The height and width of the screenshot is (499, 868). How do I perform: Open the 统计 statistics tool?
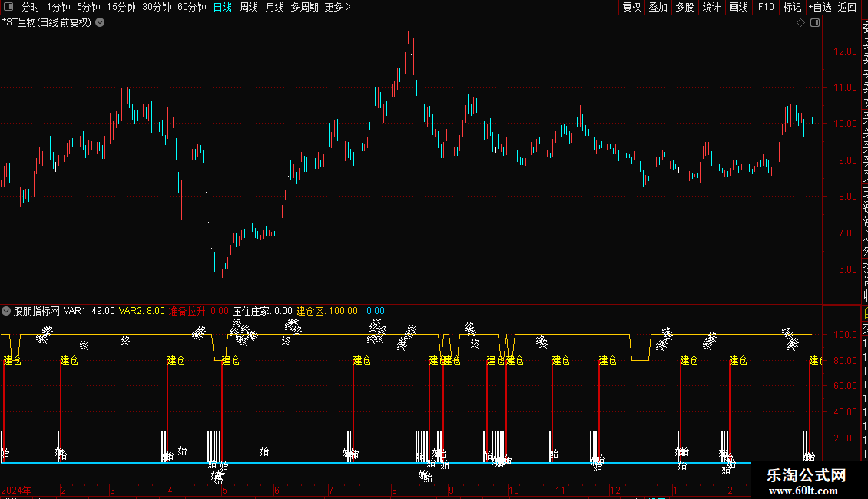click(x=711, y=7)
